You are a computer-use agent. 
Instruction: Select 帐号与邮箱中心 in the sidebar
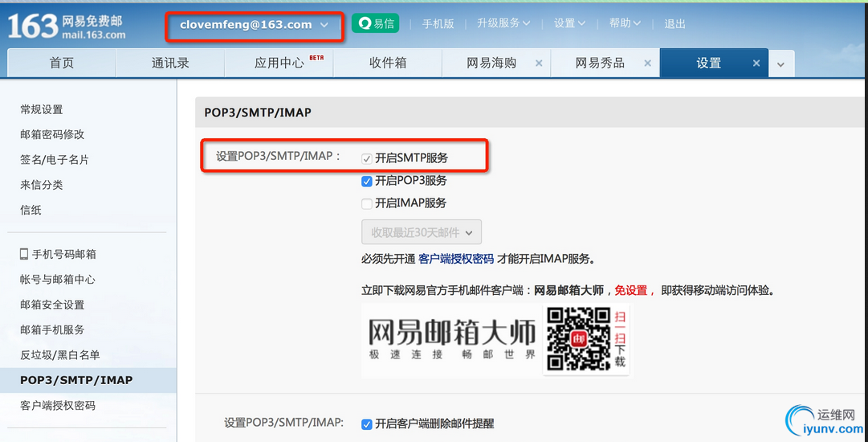(x=58, y=280)
